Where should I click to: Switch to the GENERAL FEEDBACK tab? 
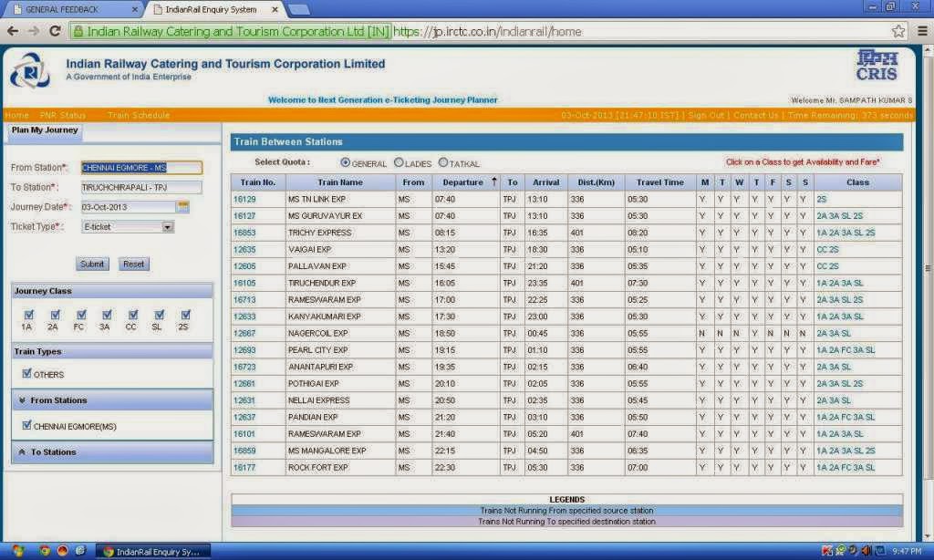coord(71,9)
